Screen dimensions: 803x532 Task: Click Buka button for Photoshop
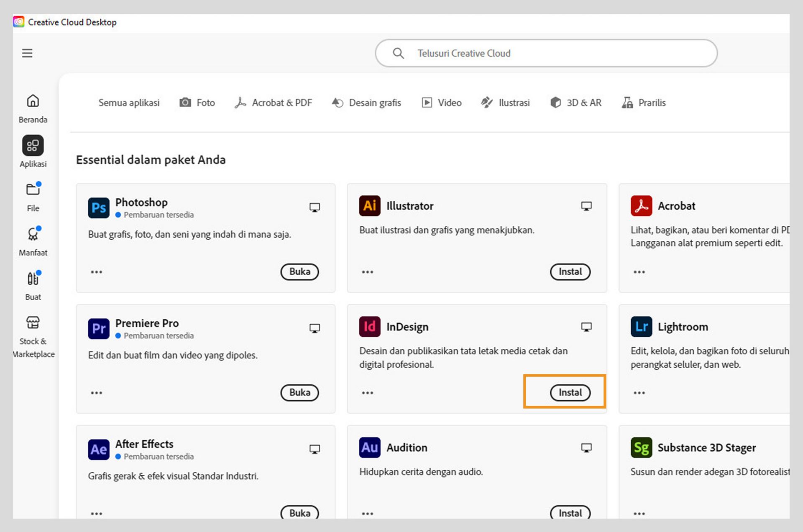coord(299,272)
